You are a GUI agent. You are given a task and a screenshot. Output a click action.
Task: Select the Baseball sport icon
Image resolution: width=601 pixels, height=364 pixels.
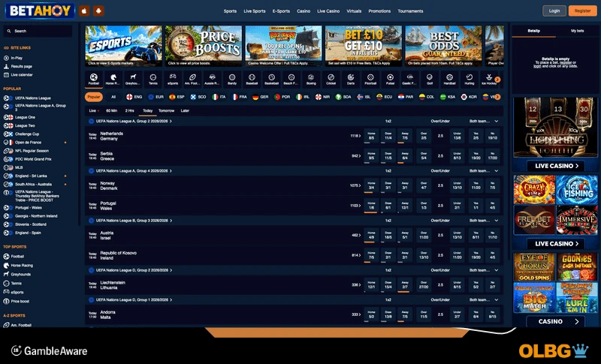252,80
